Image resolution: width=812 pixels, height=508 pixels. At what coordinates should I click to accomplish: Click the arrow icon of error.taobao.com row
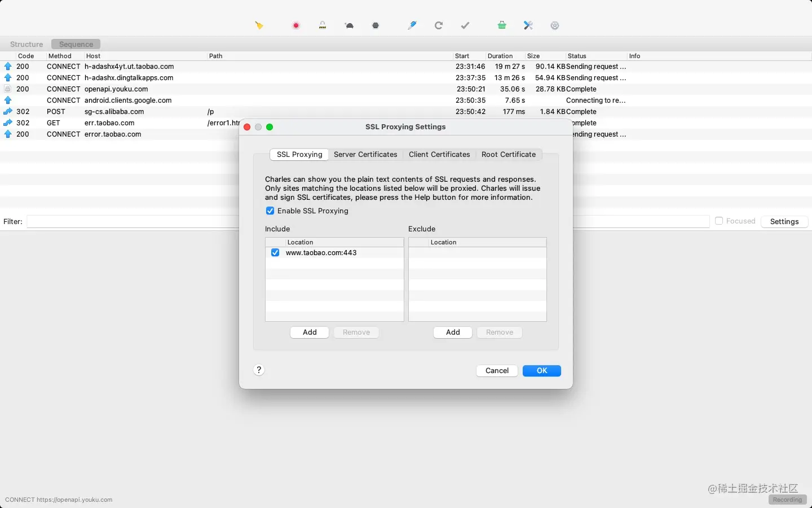(8, 134)
